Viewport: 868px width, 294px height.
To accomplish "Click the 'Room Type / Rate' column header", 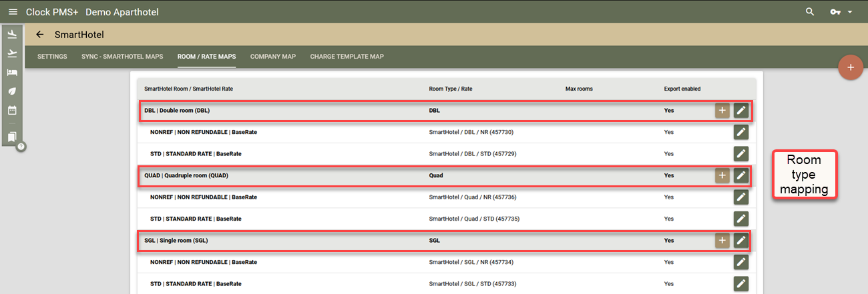I will [451, 89].
